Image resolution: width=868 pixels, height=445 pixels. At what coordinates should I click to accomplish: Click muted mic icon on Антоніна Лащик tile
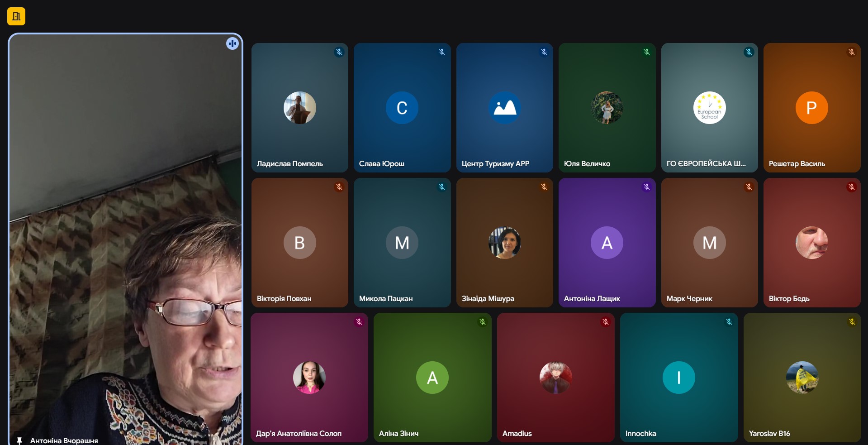647,187
